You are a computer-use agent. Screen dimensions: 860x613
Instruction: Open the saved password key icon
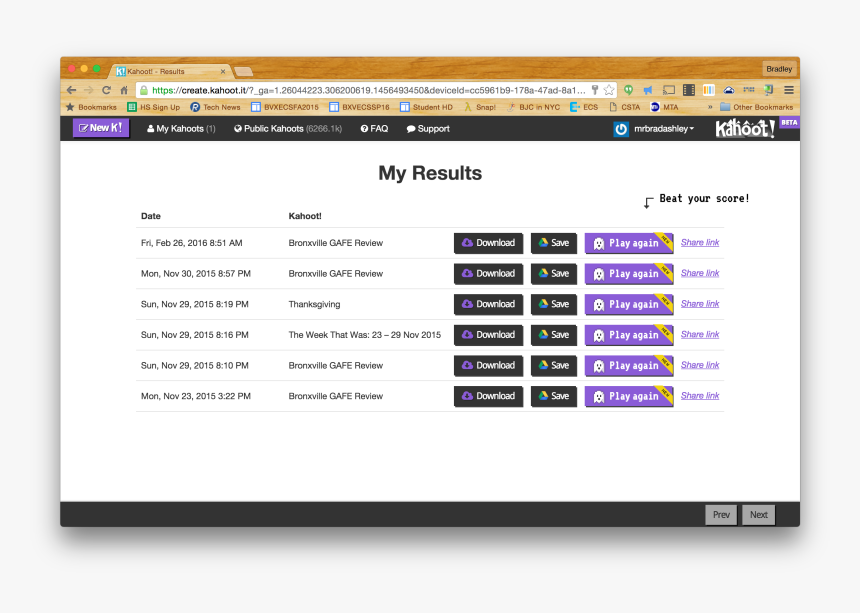click(x=595, y=90)
